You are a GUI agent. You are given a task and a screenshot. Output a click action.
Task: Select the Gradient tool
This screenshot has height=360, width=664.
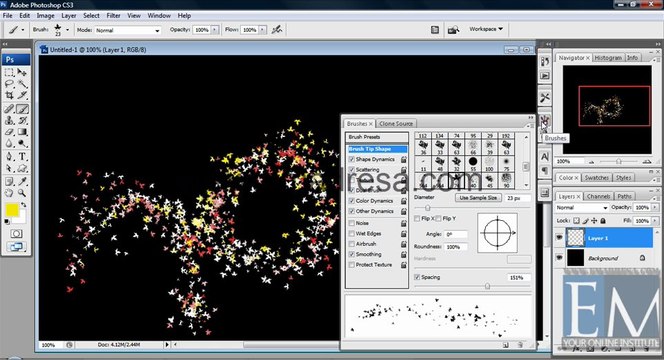[22, 132]
